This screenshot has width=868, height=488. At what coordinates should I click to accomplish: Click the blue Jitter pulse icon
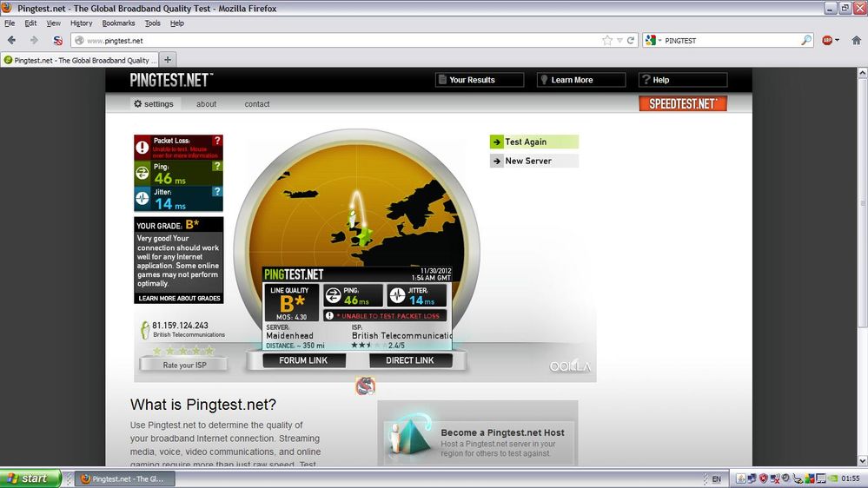click(142, 198)
